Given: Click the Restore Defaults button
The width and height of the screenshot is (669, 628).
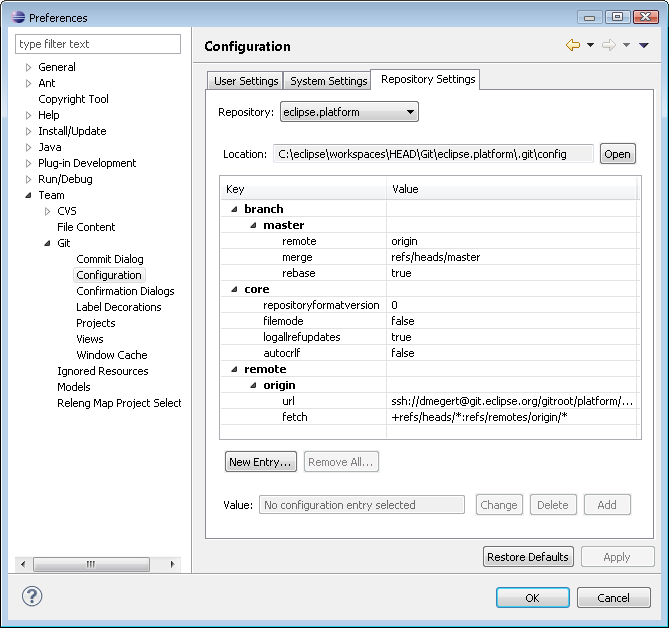Looking at the screenshot, I should [528, 557].
